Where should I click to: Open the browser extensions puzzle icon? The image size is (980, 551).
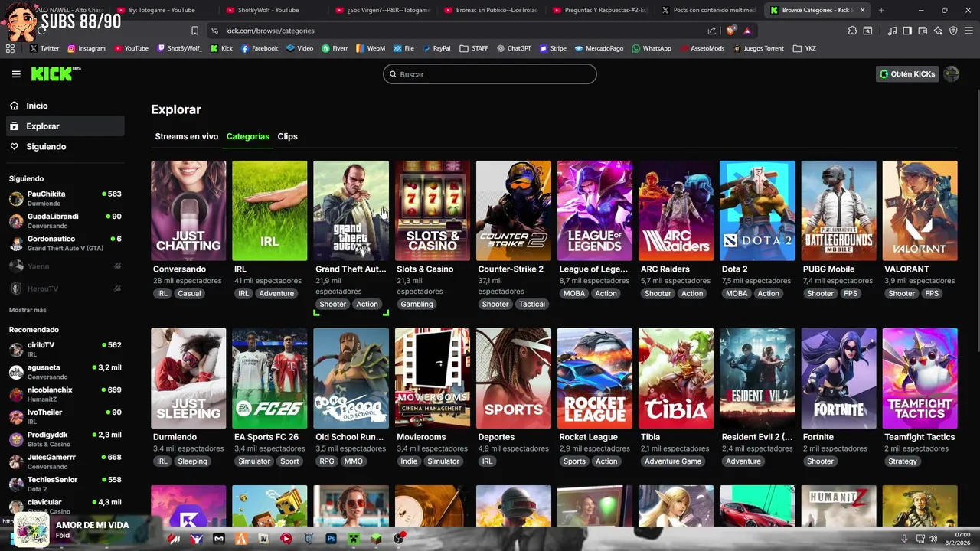(852, 31)
